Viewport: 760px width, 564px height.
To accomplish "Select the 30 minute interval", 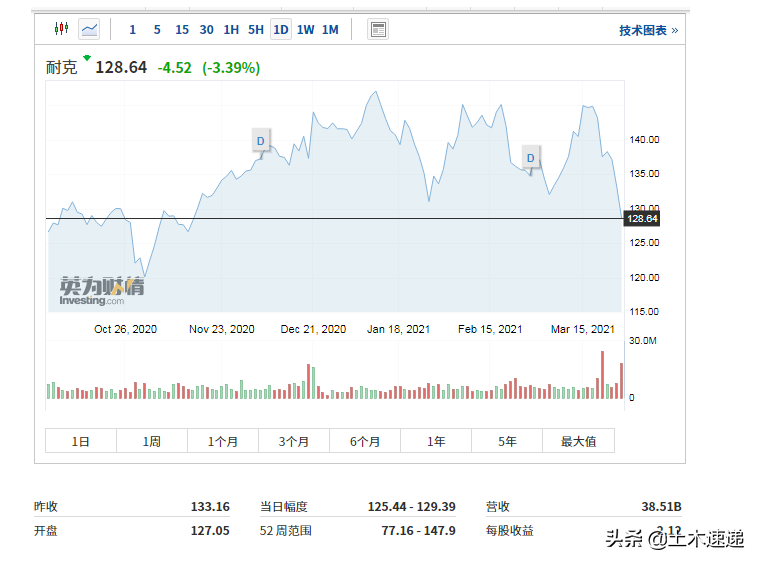I will 206,30.
